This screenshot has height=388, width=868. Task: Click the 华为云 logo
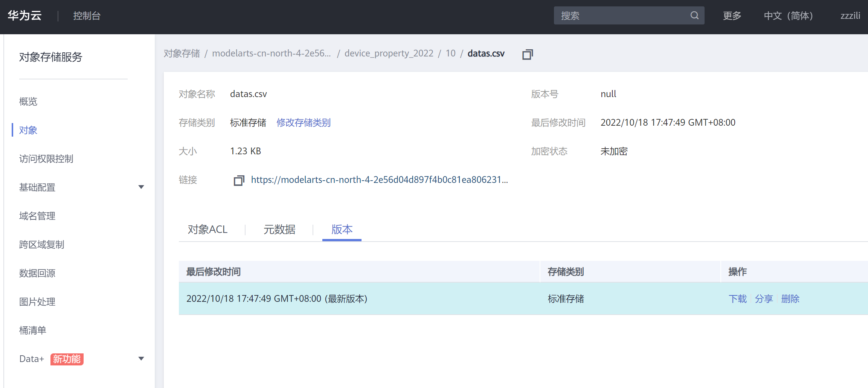click(x=24, y=15)
